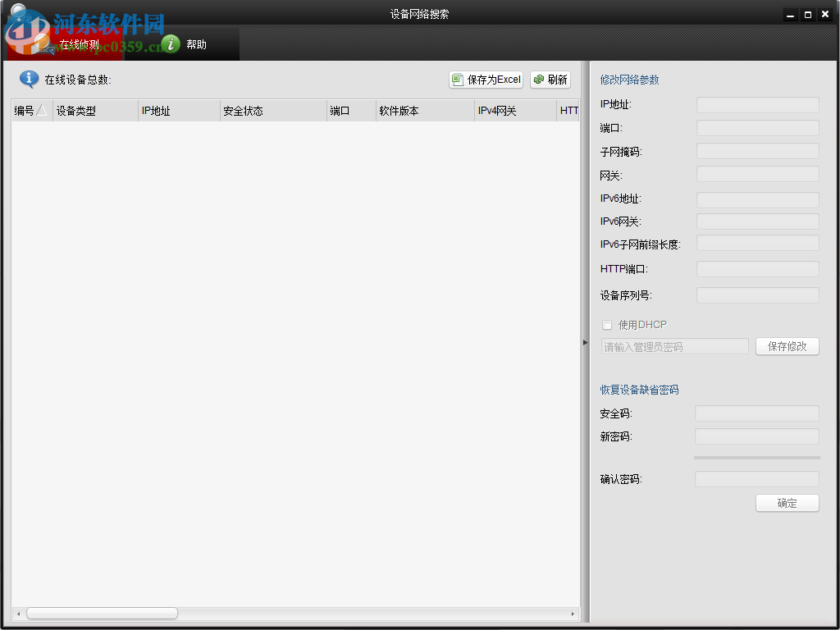Click the Excel document icon on 保存为Excel

click(457, 80)
